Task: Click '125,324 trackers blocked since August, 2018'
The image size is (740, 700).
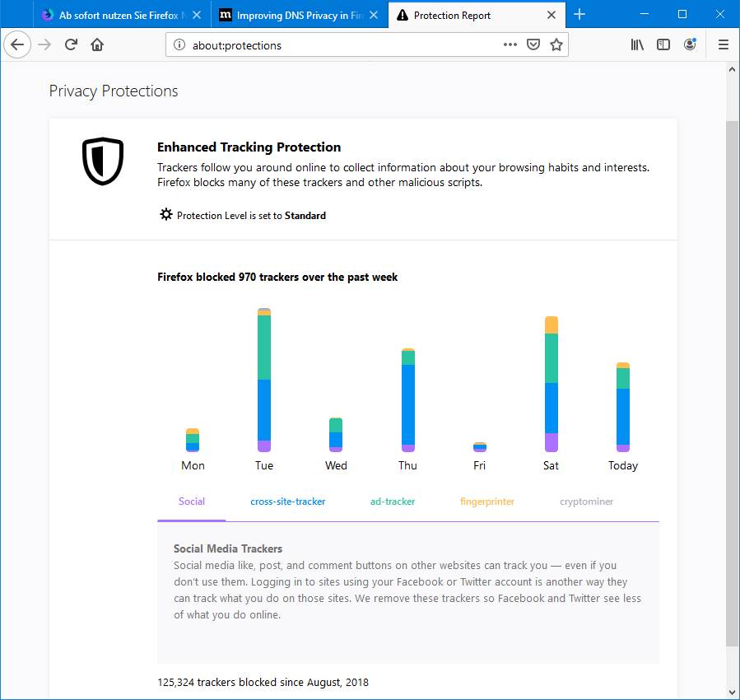Action: coord(263,682)
